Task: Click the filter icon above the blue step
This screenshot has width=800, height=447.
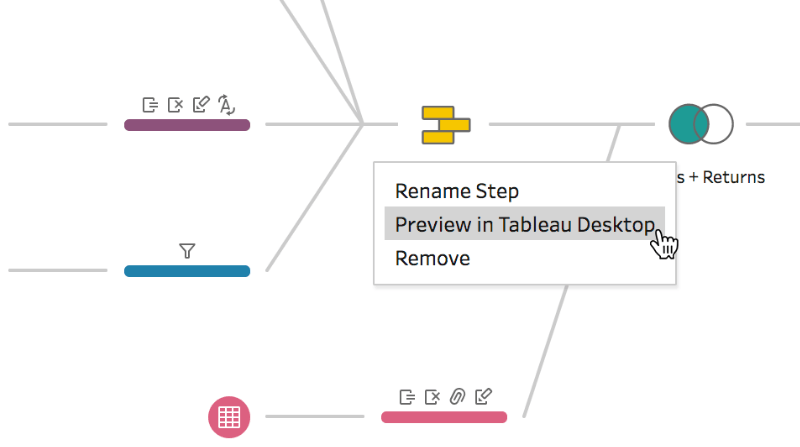Action: click(186, 251)
